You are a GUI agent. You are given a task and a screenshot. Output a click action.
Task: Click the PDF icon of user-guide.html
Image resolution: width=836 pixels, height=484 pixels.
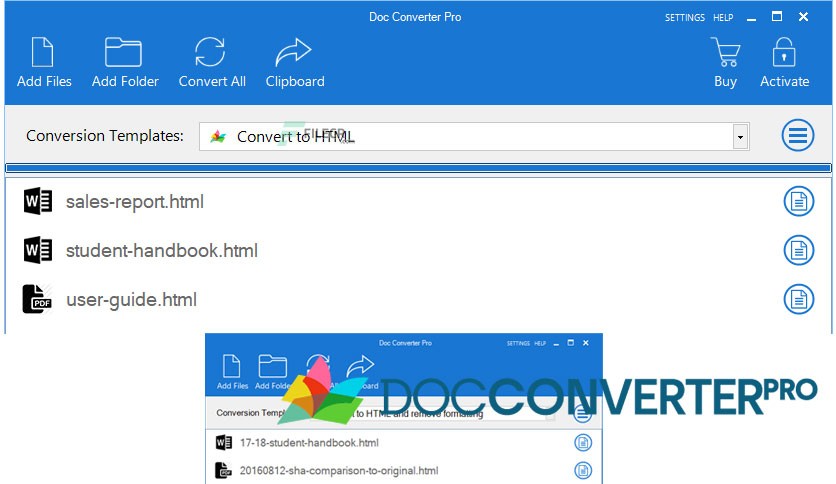tap(37, 299)
